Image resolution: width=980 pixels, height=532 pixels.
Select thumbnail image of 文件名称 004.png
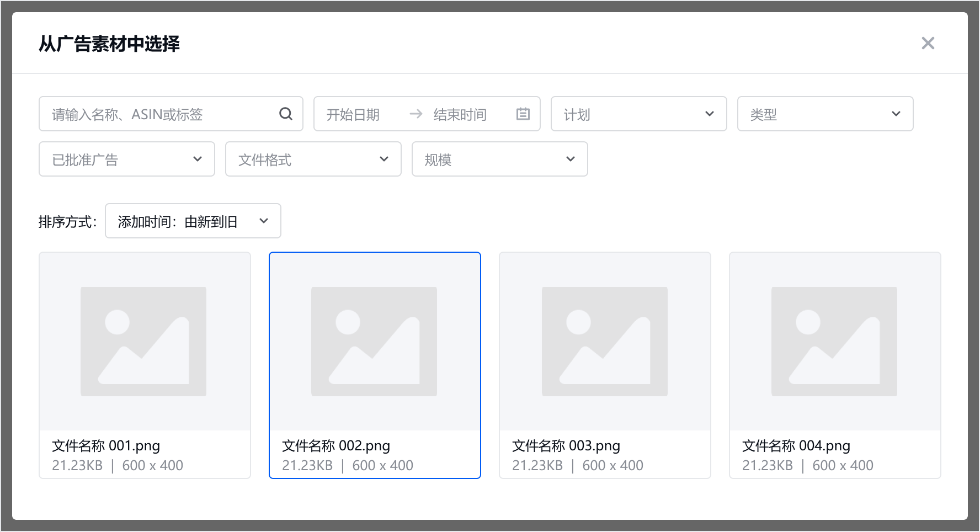pos(835,342)
